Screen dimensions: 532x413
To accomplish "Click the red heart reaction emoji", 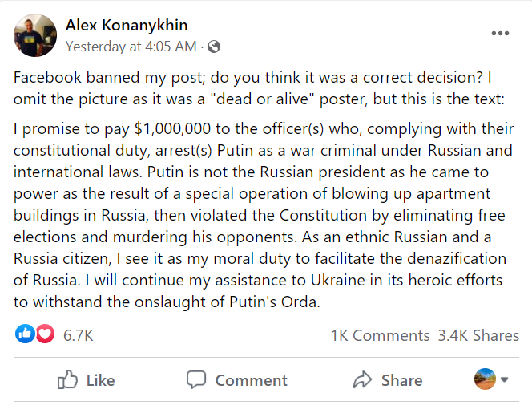I will pyautogui.click(x=44, y=335).
